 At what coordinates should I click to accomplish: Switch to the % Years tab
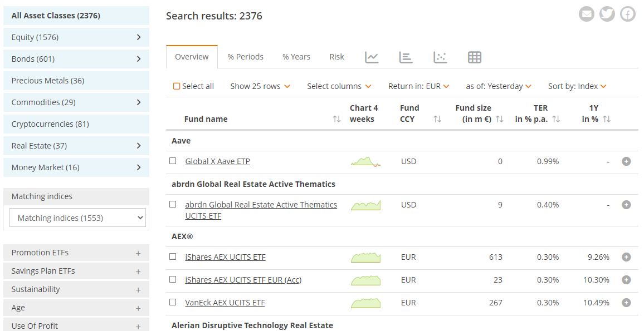(296, 57)
